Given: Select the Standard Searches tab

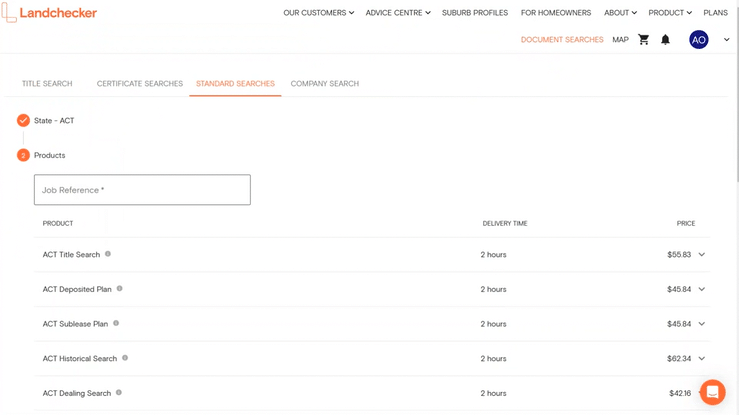Looking at the screenshot, I should click(x=235, y=83).
